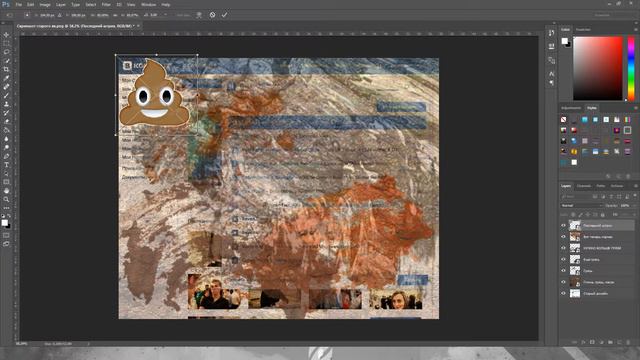Switch to the Paths tab
Screen dimensions: 640x360
pyautogui.click(x=600, y=186)
